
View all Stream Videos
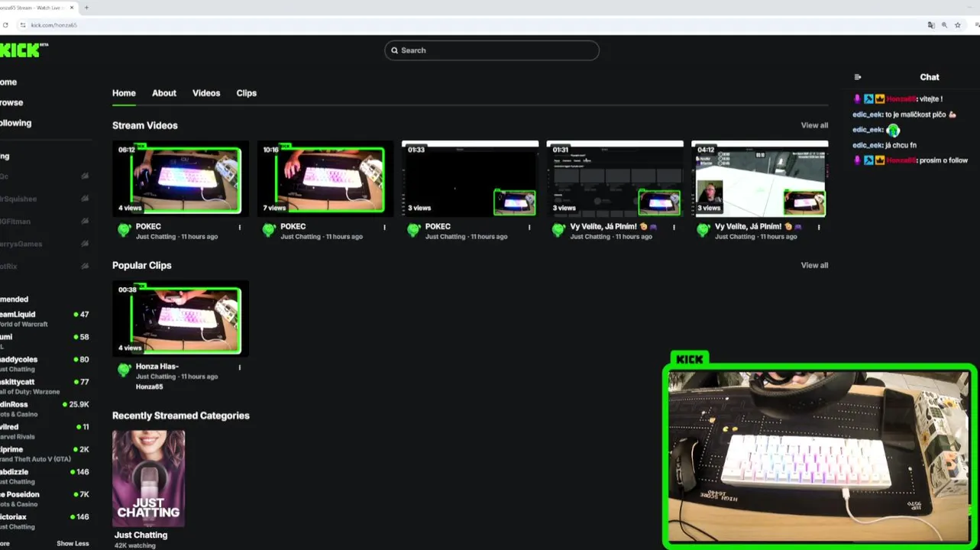point(814,125)
